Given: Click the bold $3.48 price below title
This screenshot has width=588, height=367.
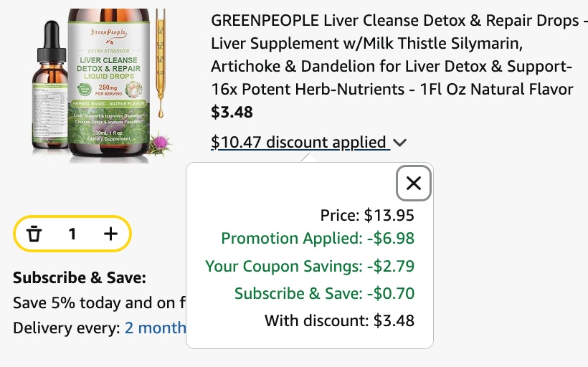Looking at the screenshot, I should pos(232,112).
